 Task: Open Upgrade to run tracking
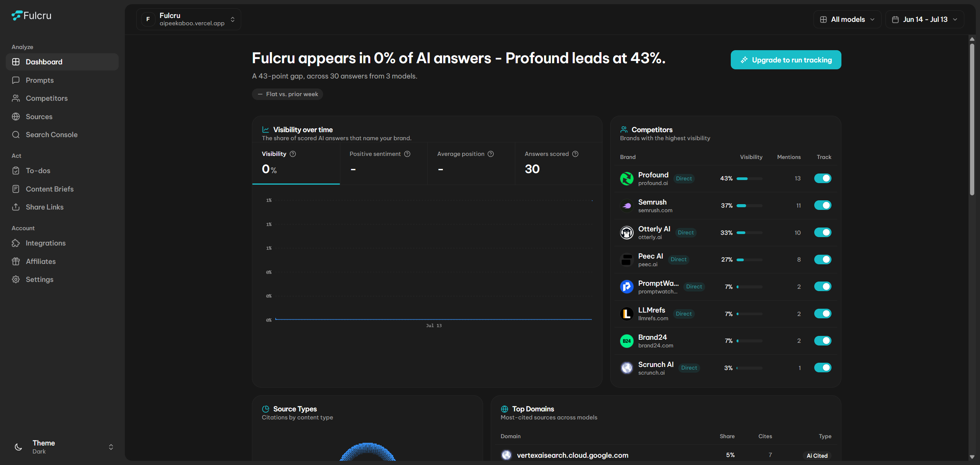pos(786,60)
